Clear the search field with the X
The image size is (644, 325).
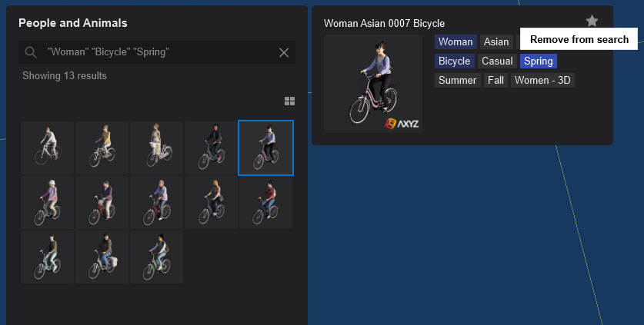click(284, 52)
